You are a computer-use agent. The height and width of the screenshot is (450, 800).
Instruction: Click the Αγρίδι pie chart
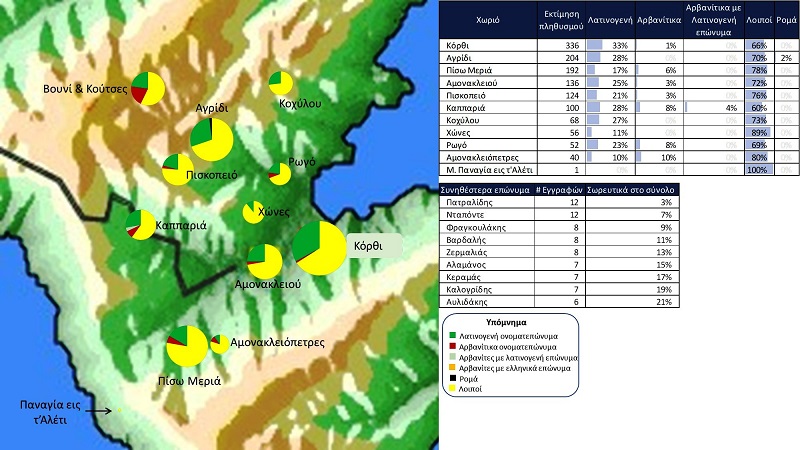(211, 139)
